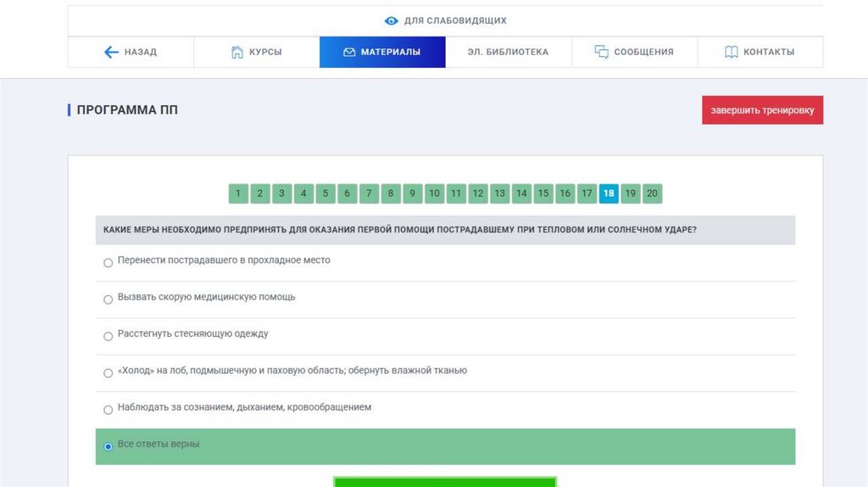Image resolution: width=868 pixels, height=487 pixels.
Task: Jump to question 1
Action: [238, 193]
